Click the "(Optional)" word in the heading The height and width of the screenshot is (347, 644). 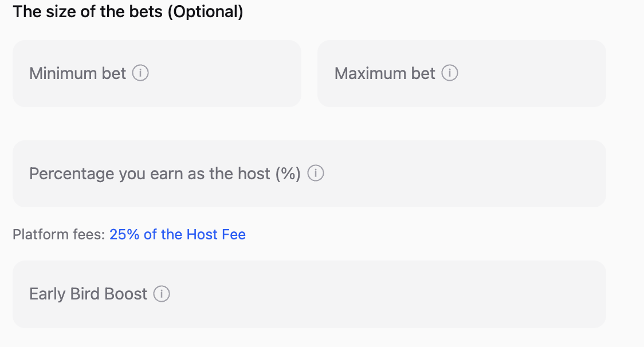pos(205,11)
